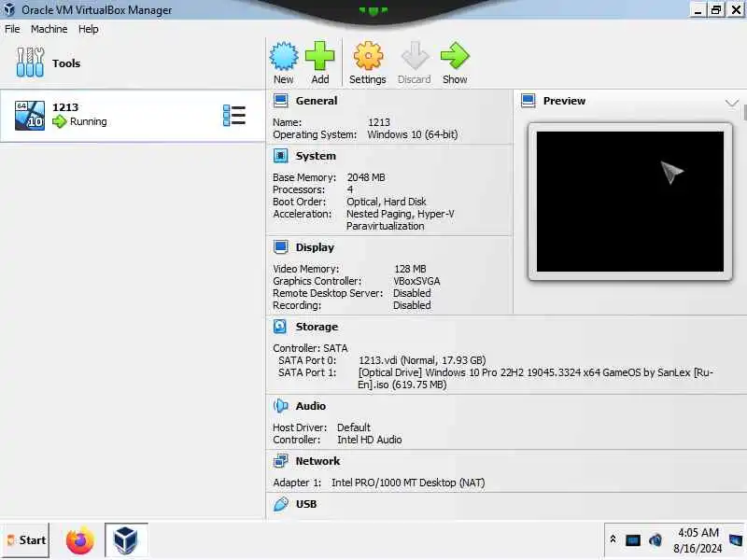Click the tray display/monitor icon

click(x=633, y=540)
